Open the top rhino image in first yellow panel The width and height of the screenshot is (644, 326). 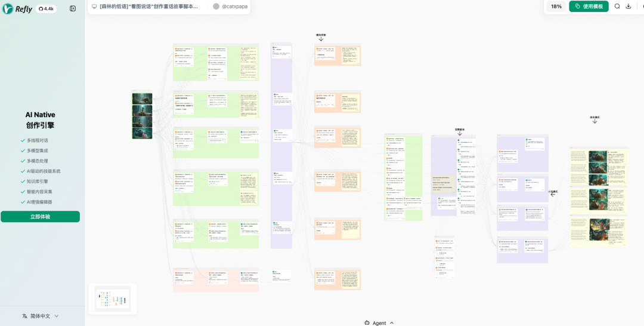(x=598, y=156)
